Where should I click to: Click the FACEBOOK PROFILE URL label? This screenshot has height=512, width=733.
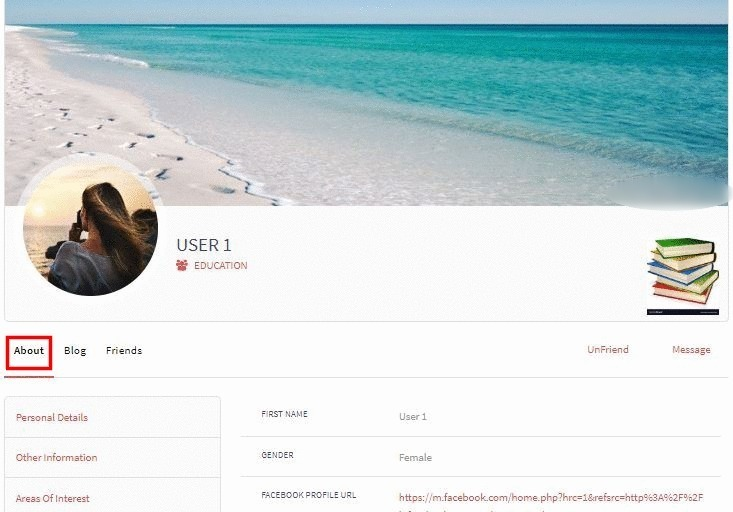[x=309, y=495]
